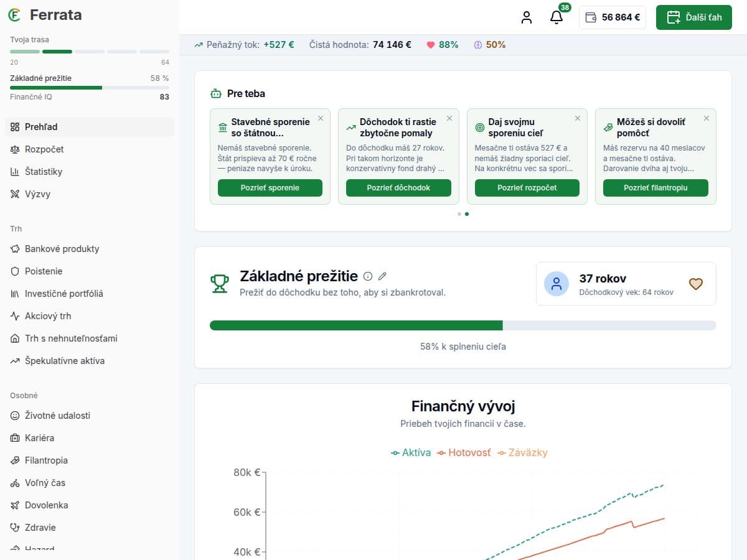Click the heart 88% health indicator
Image resolution: width=747 pixels, height=560 pixels.
442,45
